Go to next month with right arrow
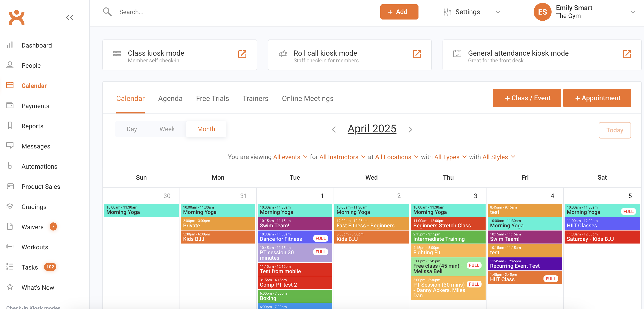Image resolution: width=644 pixels, height=309 pixels. (x=410, y=129)
